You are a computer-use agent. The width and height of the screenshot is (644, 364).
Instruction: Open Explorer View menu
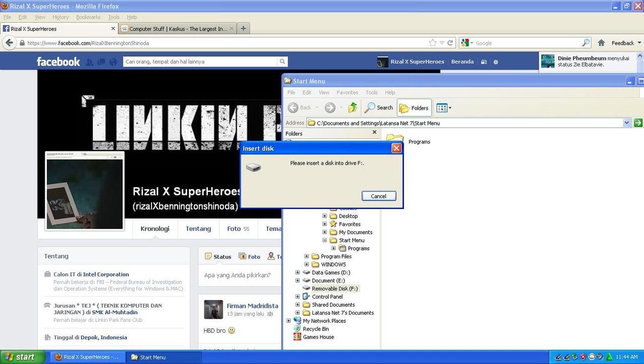pyautogui.click(x=324, y=93)
